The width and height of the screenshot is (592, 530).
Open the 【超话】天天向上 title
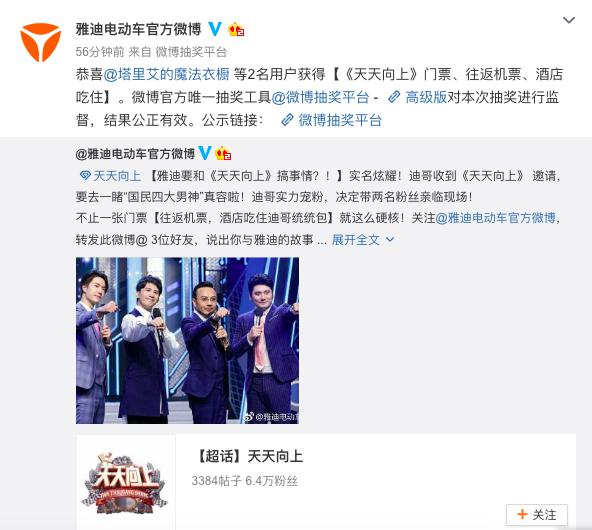[x=250, y=456]
